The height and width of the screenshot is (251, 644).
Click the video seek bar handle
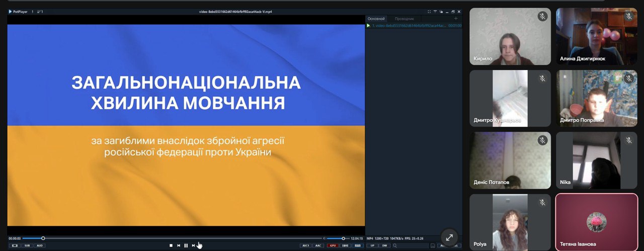43,238
